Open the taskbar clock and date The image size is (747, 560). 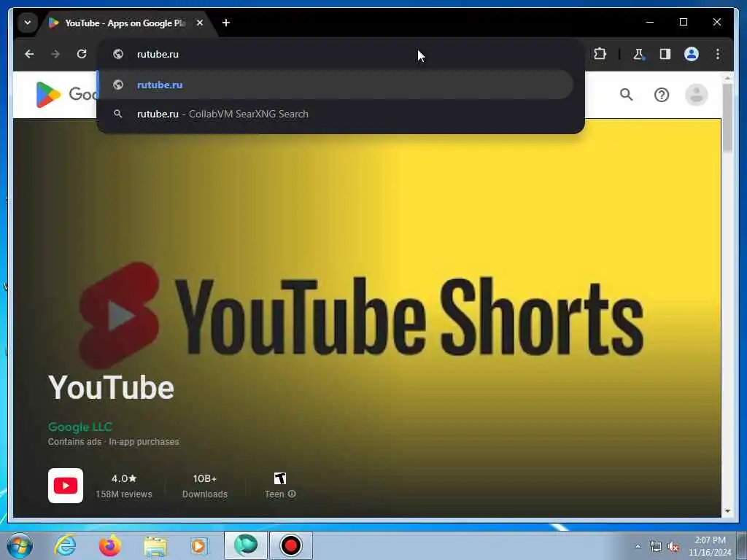click(710, 546)
